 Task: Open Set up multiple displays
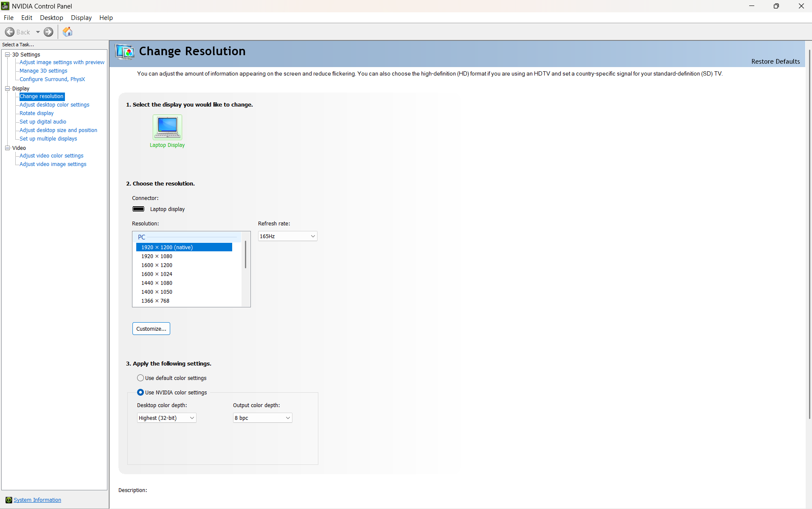tap(48, 139)
